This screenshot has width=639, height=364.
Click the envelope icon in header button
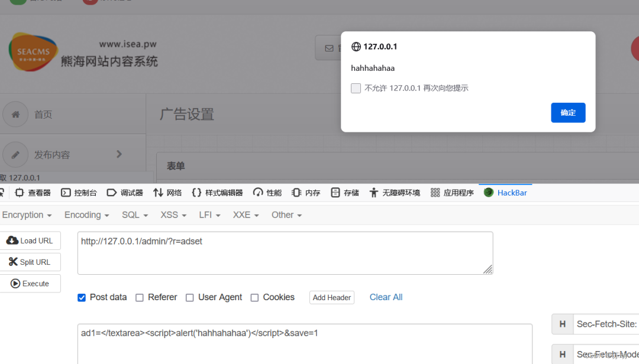(329, 48)
